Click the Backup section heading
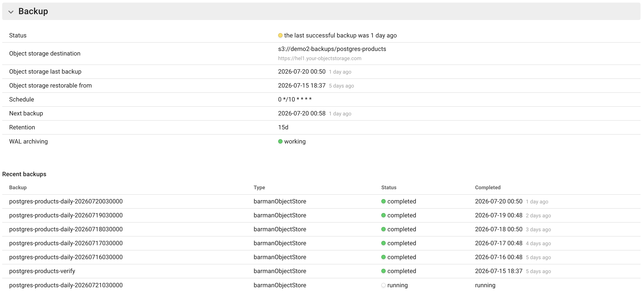This screenshot has height=294, width=644. click(33, 11)
